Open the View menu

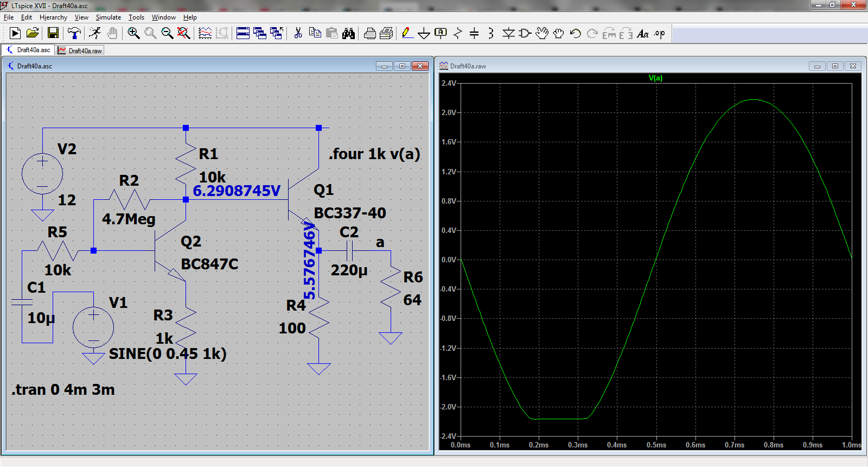81,17
